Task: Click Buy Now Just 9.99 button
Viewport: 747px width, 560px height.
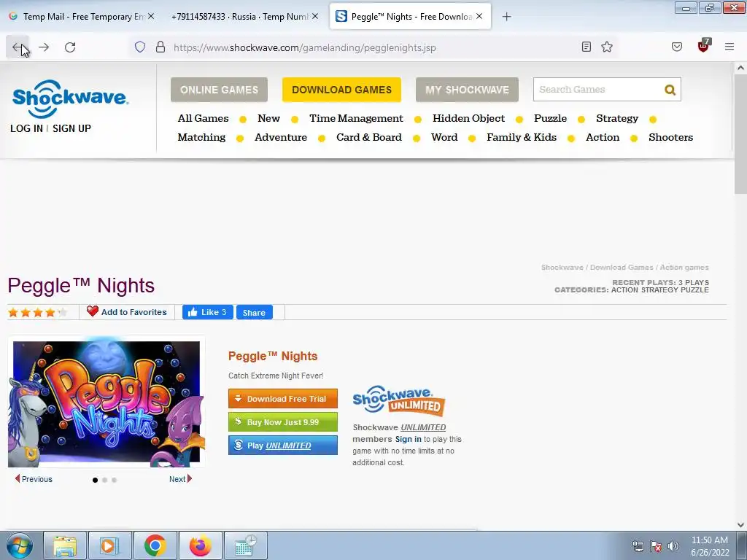Action: tap(283, 422)
